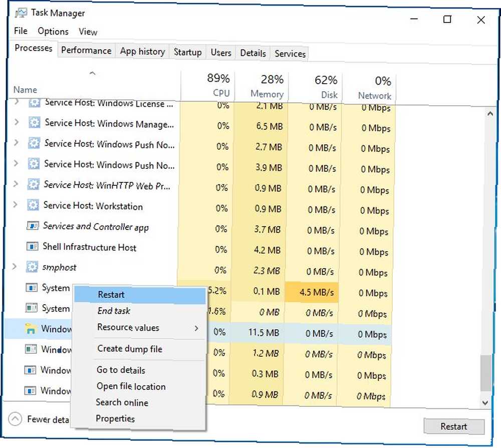Click the Shell Infrastructure Host icon
The width and height of the screenshot is (501, 448).
tap(32, 247)
